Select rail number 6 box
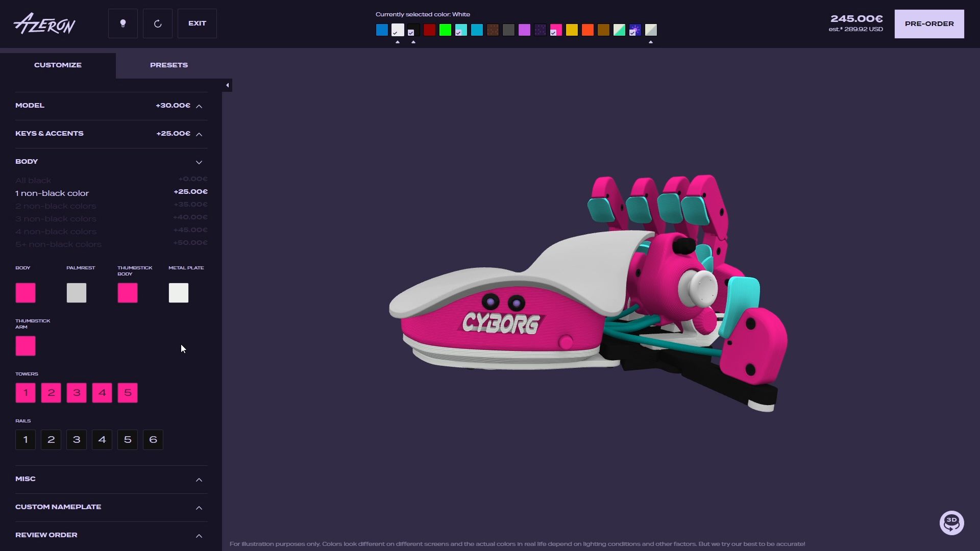The image size is (980, 551). point(153,440)
